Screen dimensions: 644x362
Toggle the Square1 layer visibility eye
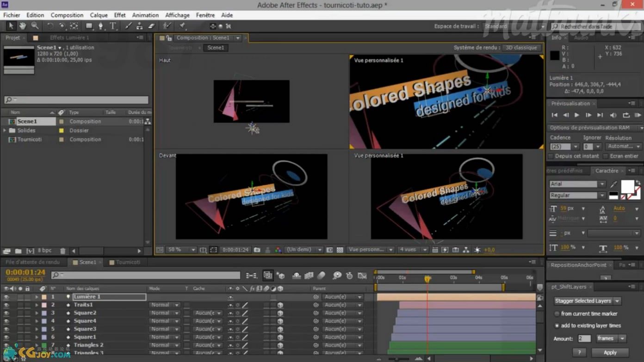[x=6, y=337]
